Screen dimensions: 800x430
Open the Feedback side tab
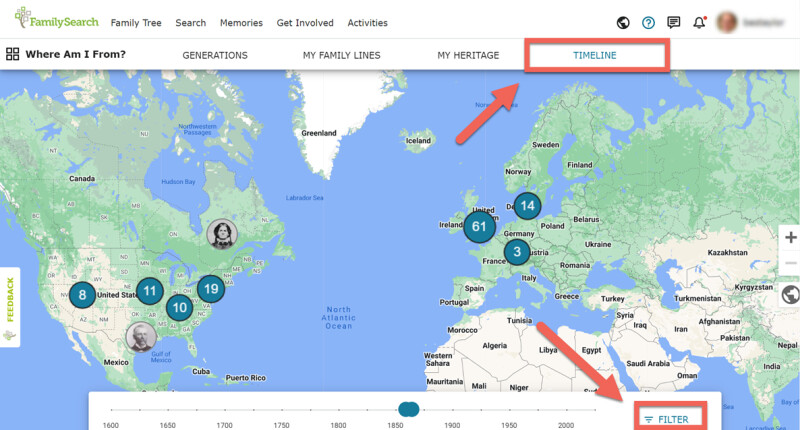10,307
